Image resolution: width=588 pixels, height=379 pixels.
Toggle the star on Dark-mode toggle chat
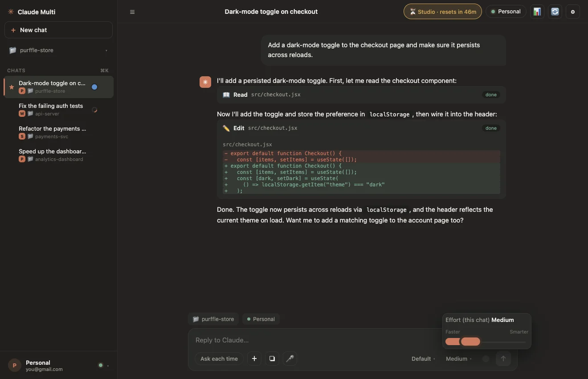tap(12, 87)
